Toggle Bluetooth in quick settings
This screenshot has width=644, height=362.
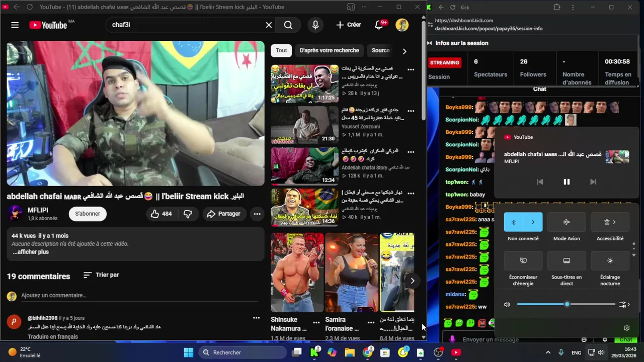tap(514, 222)
